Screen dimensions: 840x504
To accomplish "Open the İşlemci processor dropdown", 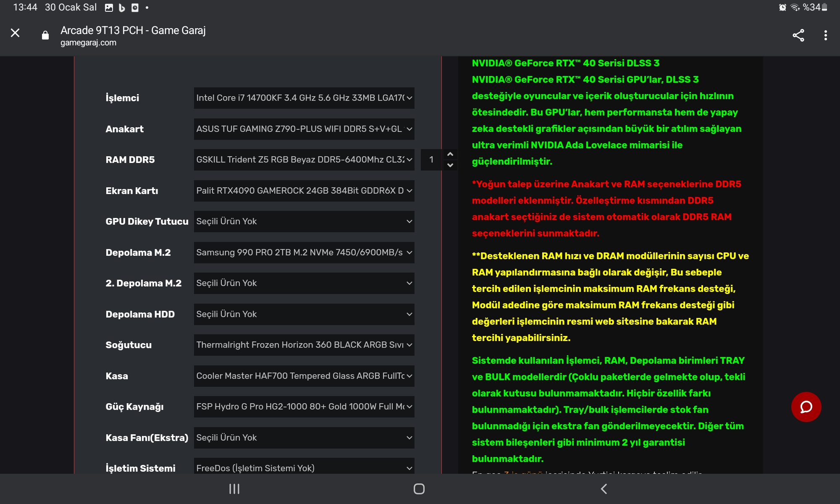I will 304,98.
